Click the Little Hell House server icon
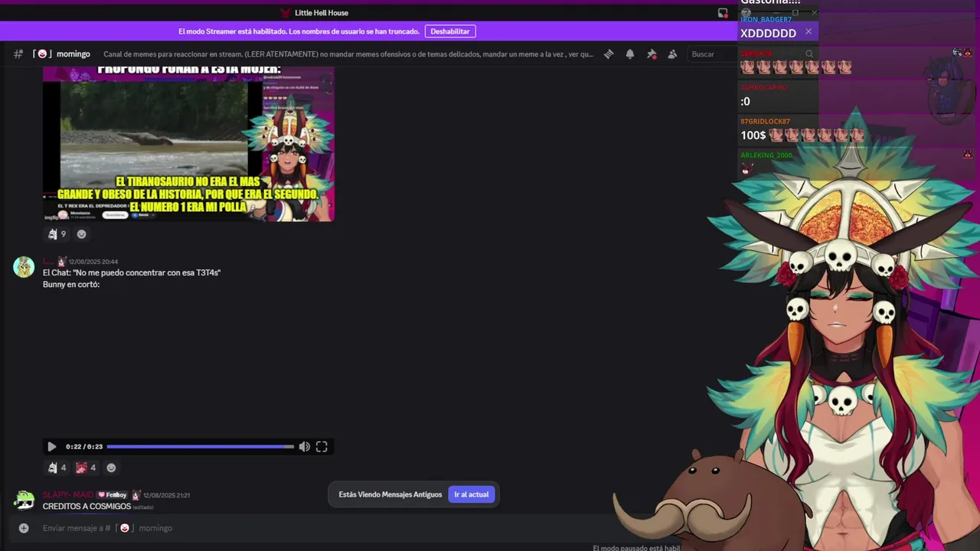Screen dimensions: 980x551 tap(286, 13)
